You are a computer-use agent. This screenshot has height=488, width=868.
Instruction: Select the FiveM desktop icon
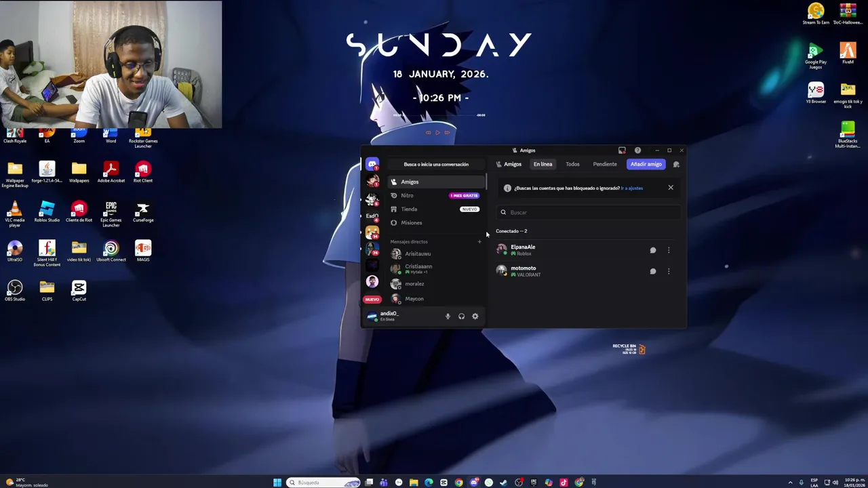point(848,53)
